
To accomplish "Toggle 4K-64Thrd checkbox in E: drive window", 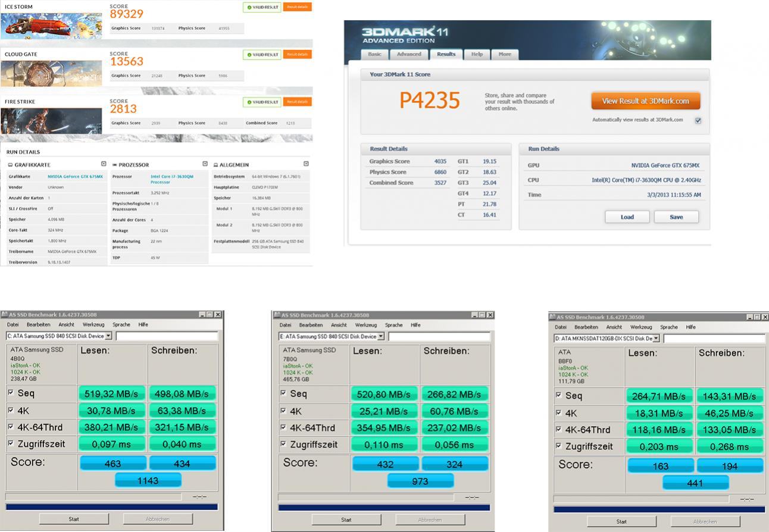I will pos(283,427).
